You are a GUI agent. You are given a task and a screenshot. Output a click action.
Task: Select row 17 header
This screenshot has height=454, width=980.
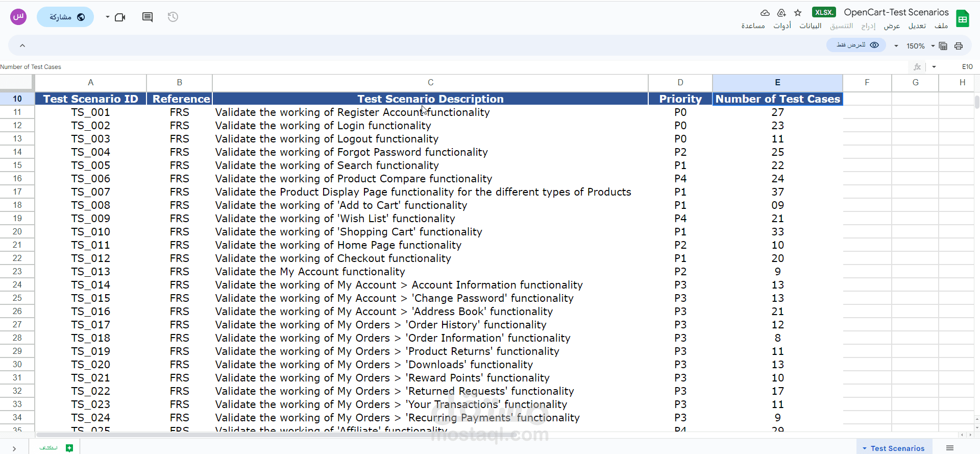(x=17, y=192)
